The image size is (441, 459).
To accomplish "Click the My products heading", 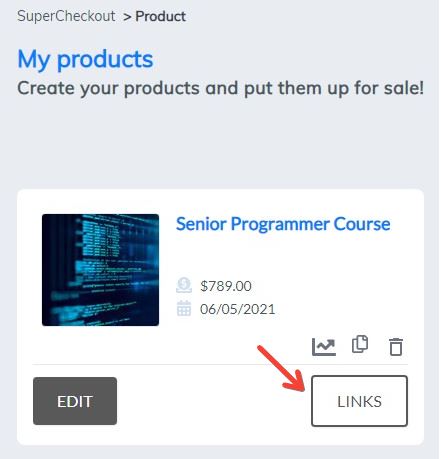I will pos(85,60).
